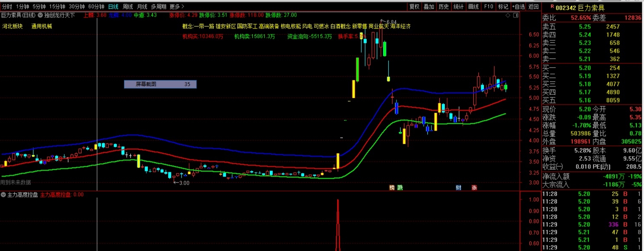Click the 返回 back button
This screenshot has height=251, width=644.
pyautogui.click(x=534, y=7)
